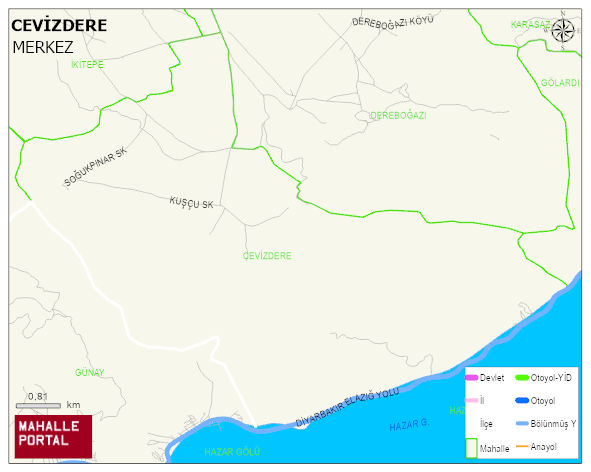Click the HAZAR GÖLÜ lake label
The width and height of the screenshot is (591, 472).
click(x=232, y=452)
